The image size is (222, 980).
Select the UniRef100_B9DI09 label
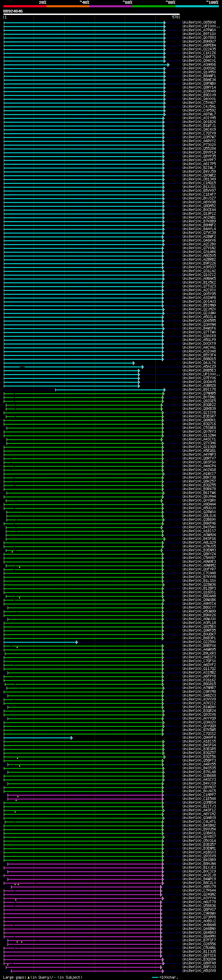click(199, 95)
